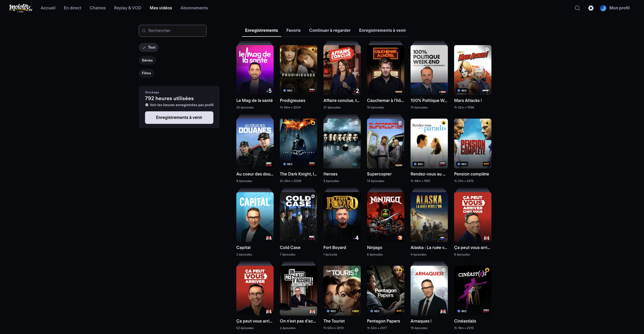Open On n'est pas d'accord poster
644x334 pixels.
298,290
